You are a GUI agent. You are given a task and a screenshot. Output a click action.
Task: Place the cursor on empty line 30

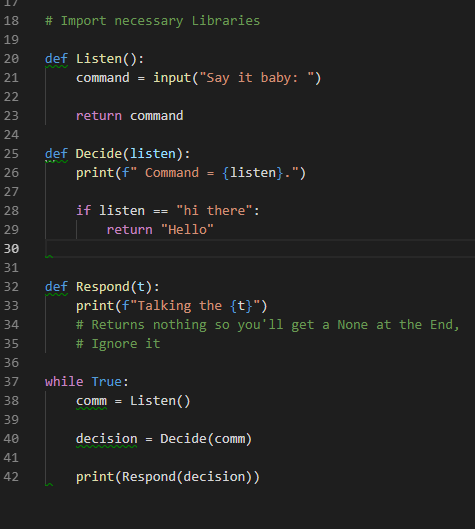[260, 249]
